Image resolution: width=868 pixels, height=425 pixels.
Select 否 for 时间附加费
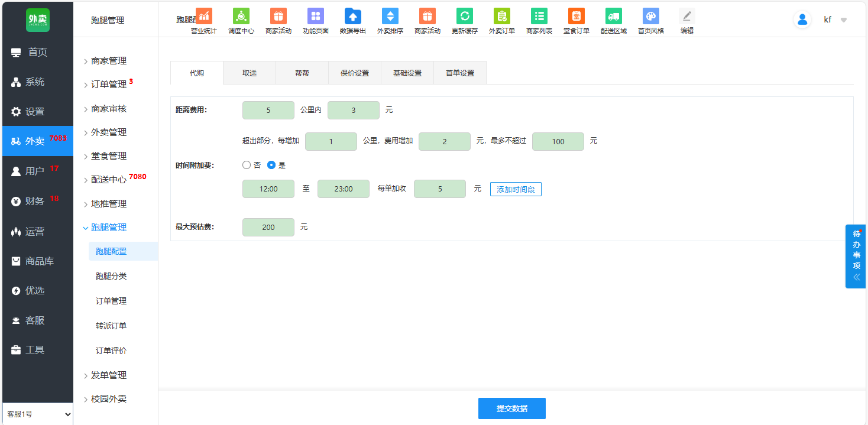247,166
